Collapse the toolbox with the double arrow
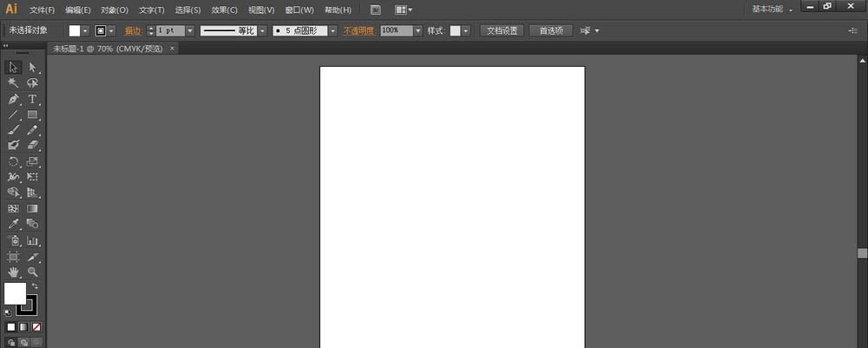The width and height of the screenshot is (868, 348). pos(5,46)
